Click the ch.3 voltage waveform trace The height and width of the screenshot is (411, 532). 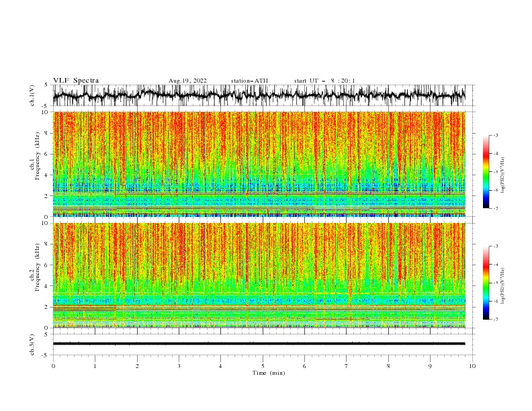[259, 344]
